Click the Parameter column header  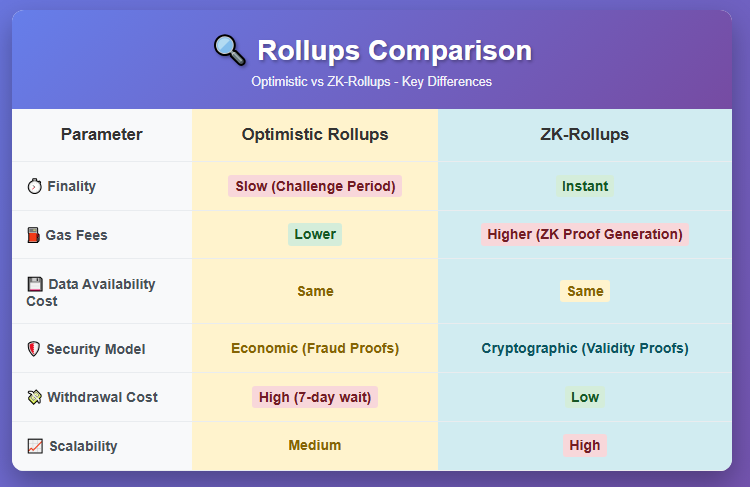click(x=101, y=134)
